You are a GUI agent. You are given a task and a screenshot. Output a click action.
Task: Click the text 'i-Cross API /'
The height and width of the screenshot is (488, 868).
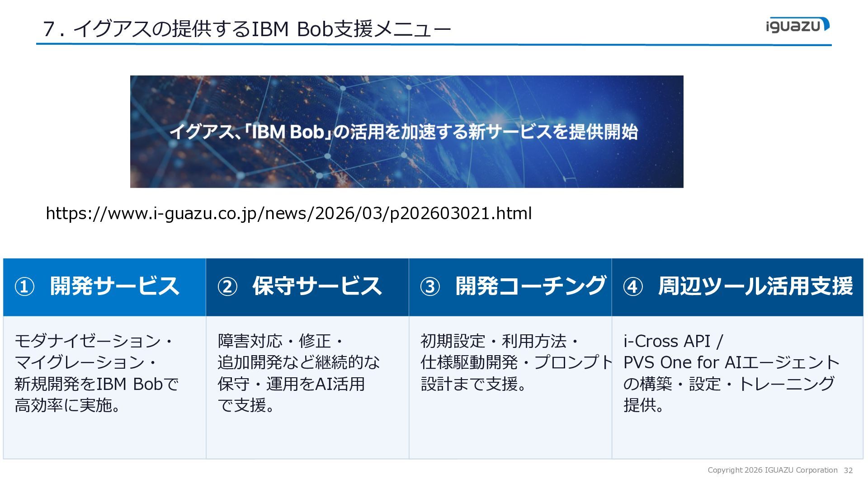pos(673,341)
